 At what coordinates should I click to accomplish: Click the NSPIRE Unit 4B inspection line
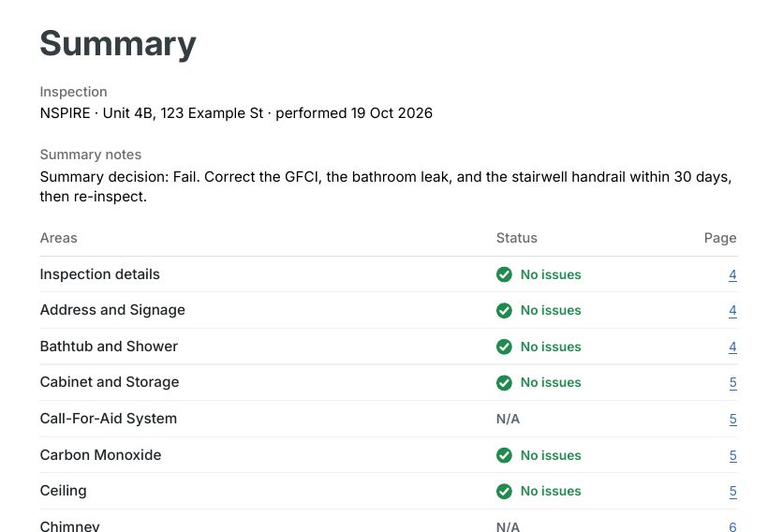[236, 113]
